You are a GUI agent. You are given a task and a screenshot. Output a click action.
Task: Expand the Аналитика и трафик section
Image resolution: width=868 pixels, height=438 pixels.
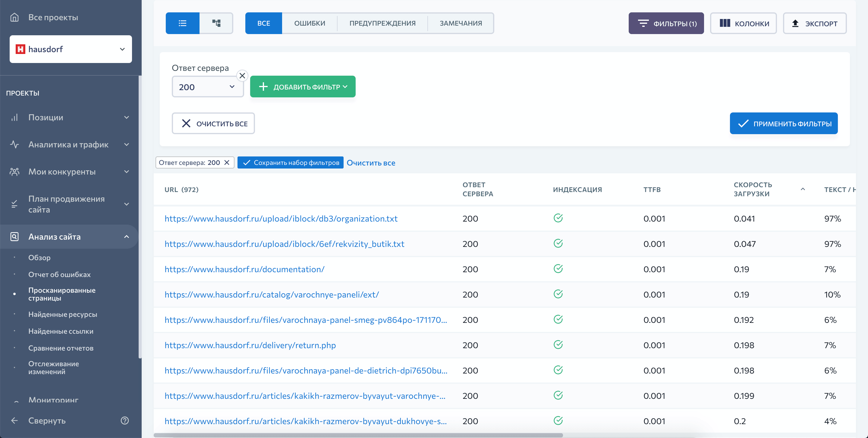126,144
